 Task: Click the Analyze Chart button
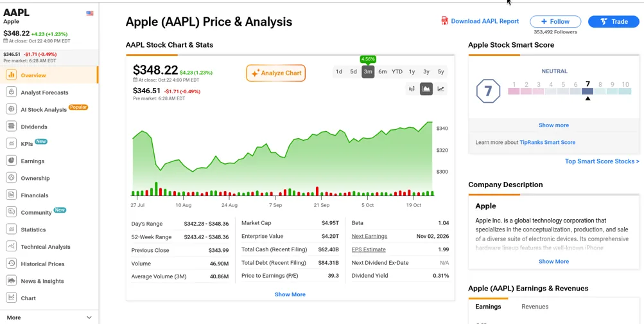click(x=276, y=73)
